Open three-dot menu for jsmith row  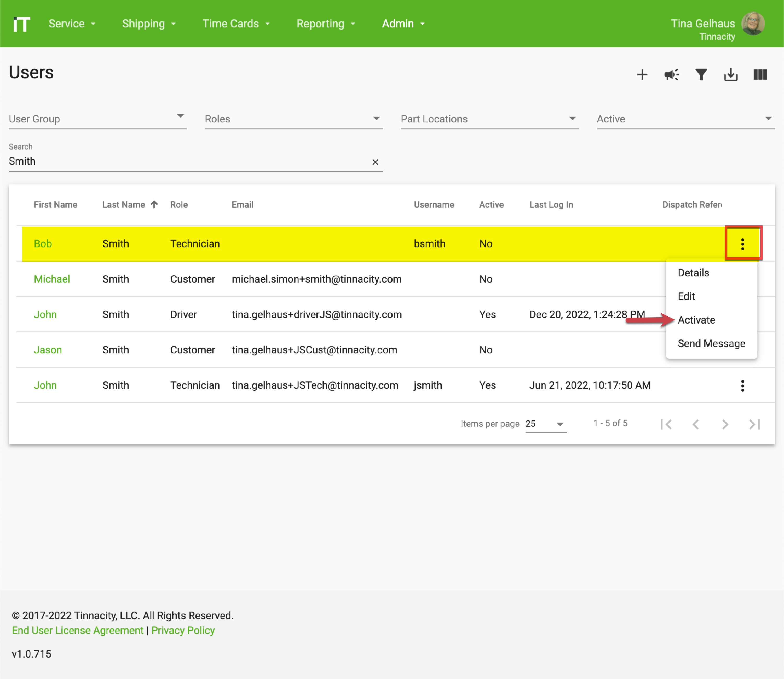pyautogui.click(x=743, y=386)
